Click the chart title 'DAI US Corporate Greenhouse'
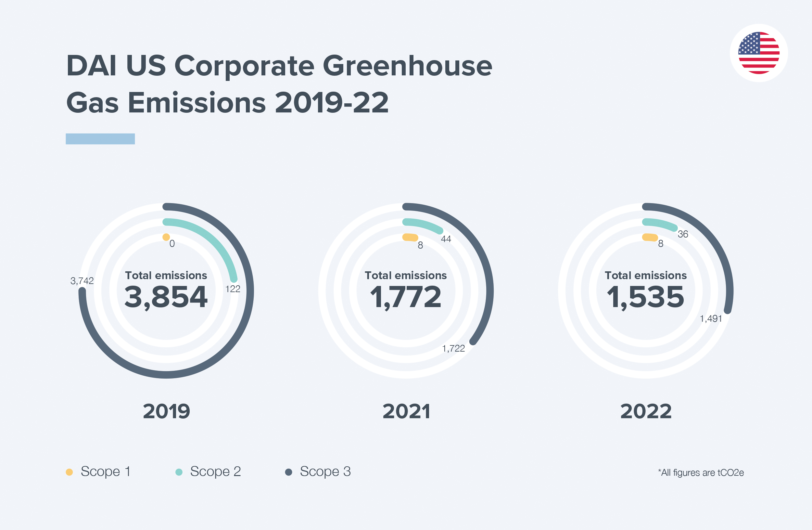The height and width of the screenshot is (530, 812). coord(279,66)
